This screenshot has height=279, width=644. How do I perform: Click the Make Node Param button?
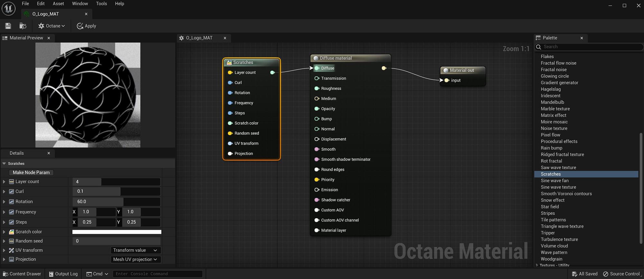tap(31, 172)
